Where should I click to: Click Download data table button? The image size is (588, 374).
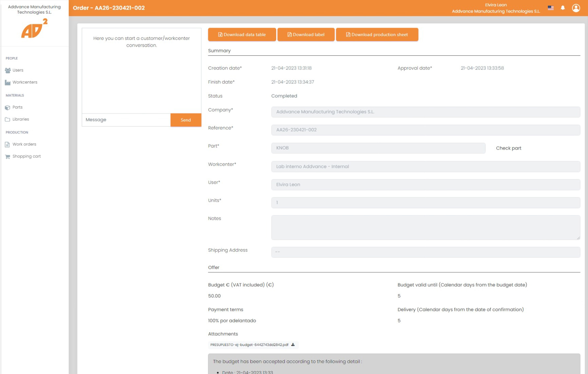[x=242, y=35]
